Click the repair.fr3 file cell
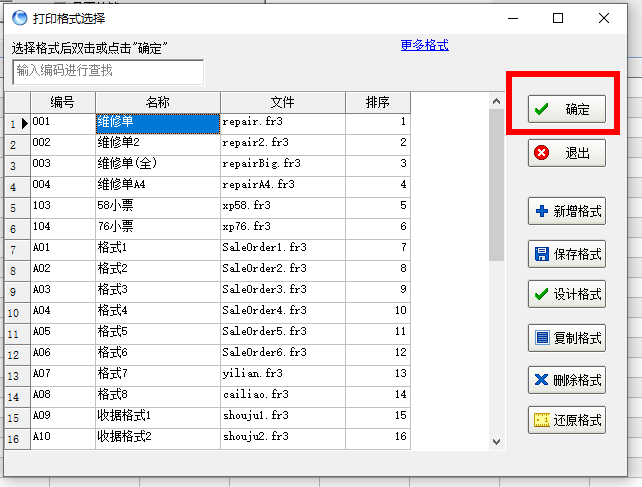Viewport: 642px width, 487px height. [x=283, y=124]
